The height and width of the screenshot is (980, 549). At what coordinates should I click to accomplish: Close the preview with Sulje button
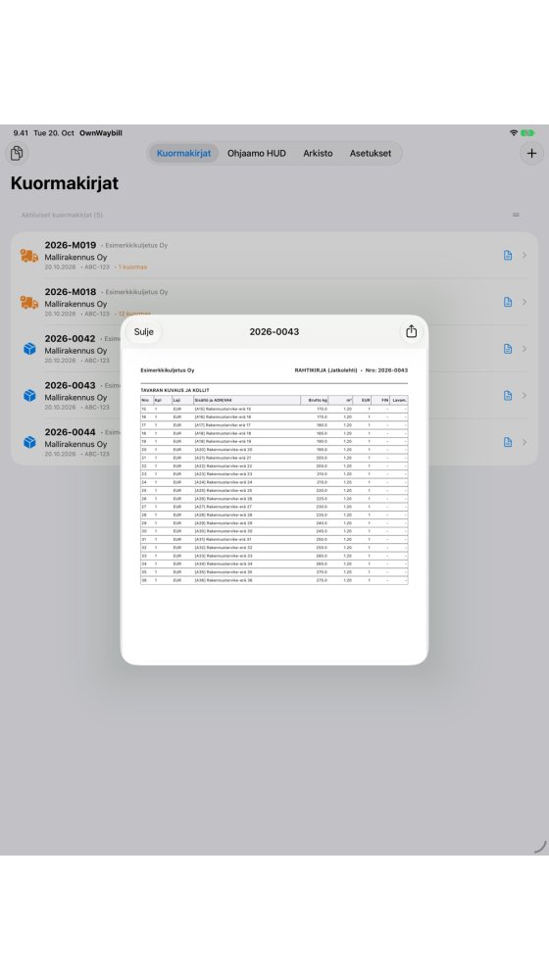tap(144, 332)
